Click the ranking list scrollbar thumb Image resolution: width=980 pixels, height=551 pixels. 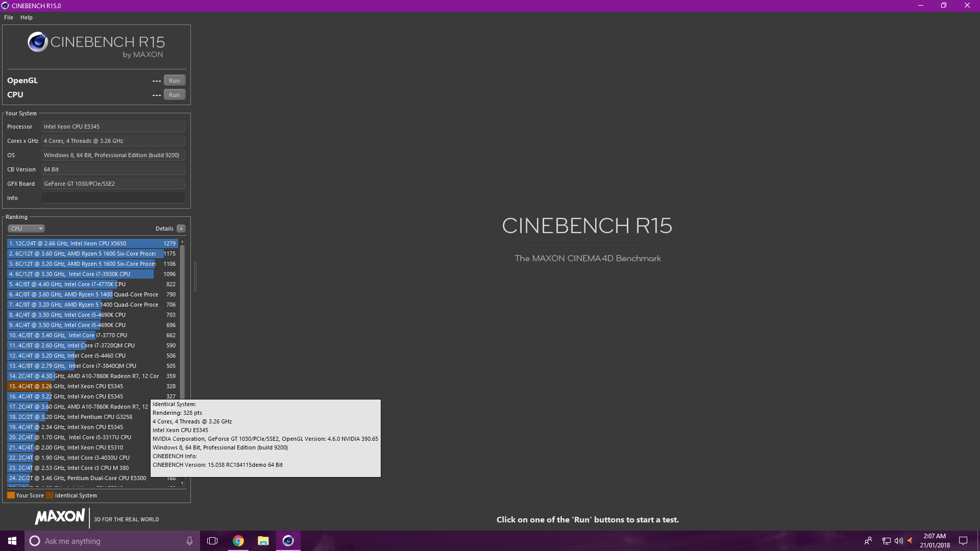click(x=182, y=321)
